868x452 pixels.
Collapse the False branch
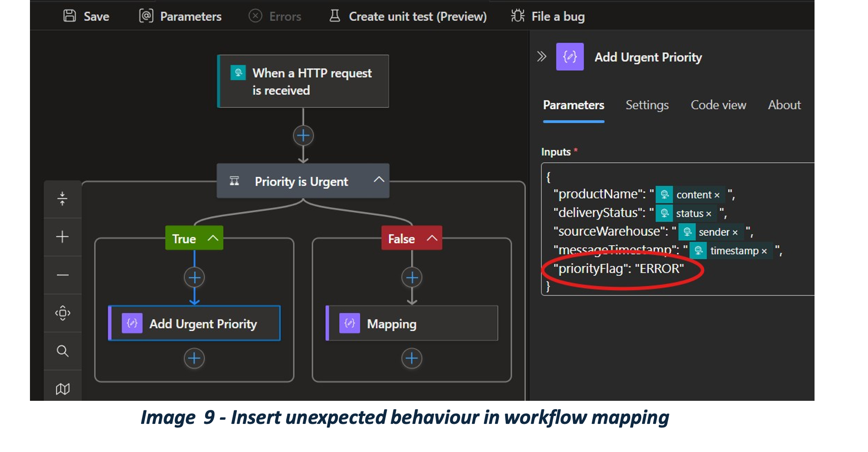pos(432,238)
